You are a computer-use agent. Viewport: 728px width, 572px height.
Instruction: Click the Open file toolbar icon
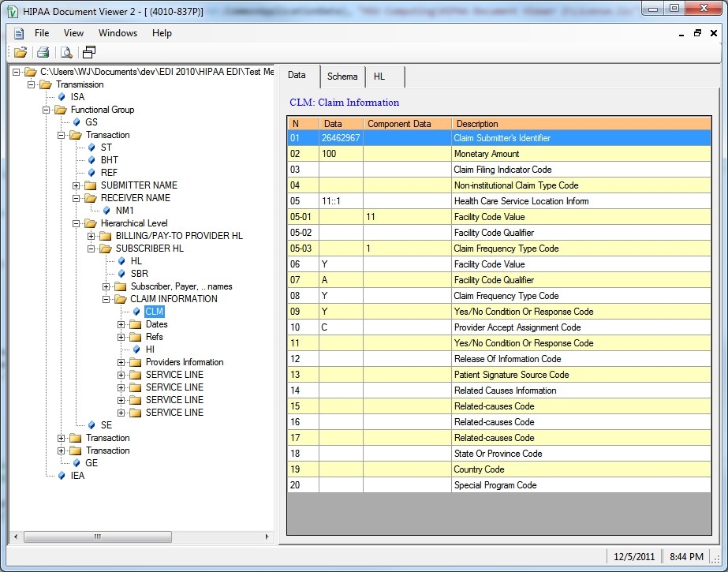[21, 52]
